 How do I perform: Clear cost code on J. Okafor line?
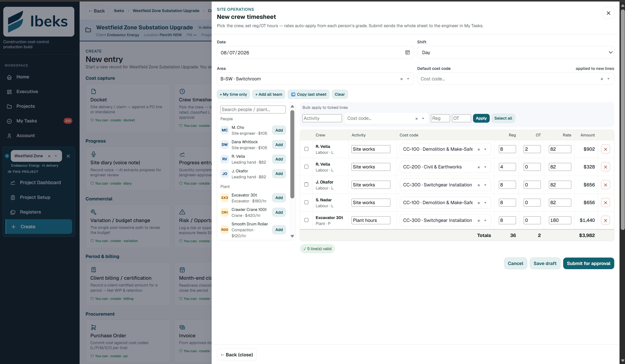[479, 185]
